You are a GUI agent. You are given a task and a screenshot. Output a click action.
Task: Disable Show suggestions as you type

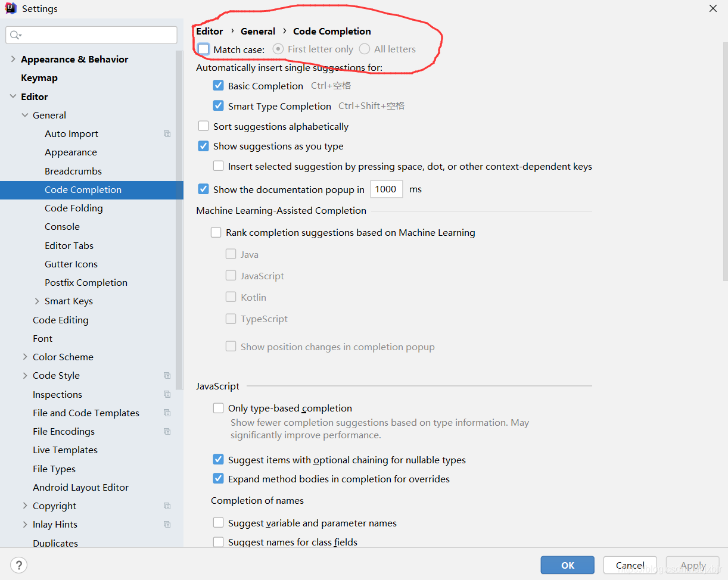click(204, 146)
